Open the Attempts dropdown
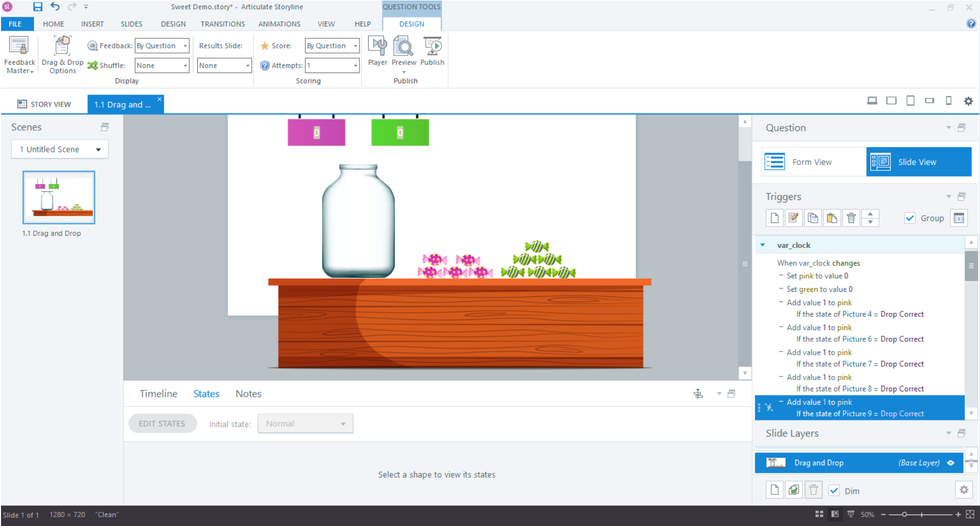This screenshot has width=980, height=526. point(332,65)
